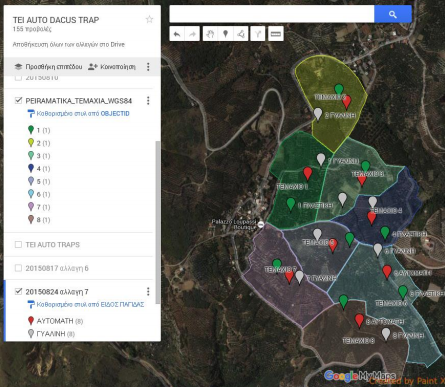Click inside the map search field

[272, 14]
